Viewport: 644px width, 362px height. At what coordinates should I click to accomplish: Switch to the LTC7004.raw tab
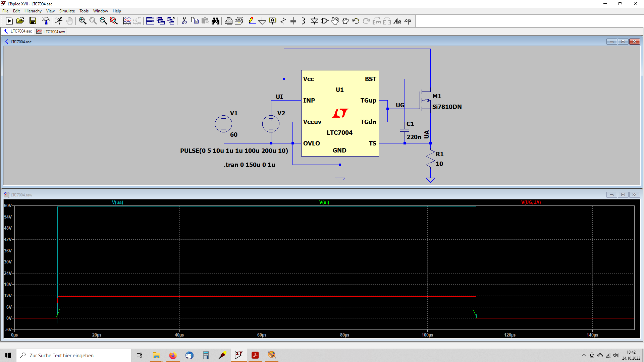[x=51, y=32]
